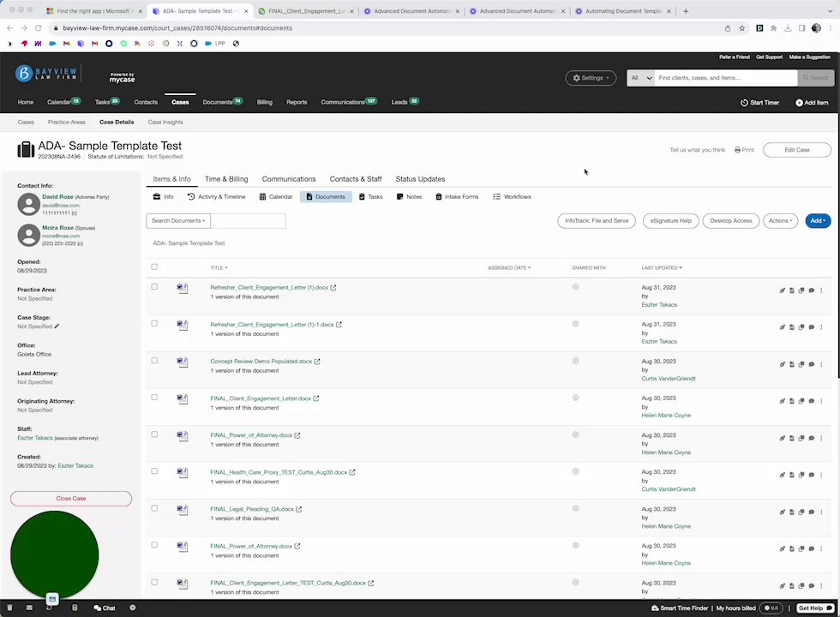Click versions icon on FINAL_Health_Care_Proxy row
This screenshot has width=840, height=617.
[801, 475]
